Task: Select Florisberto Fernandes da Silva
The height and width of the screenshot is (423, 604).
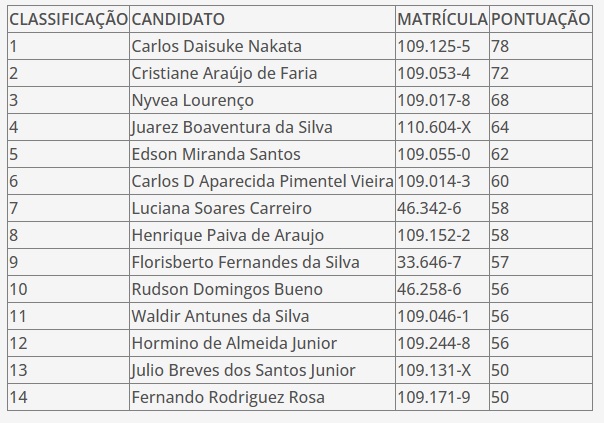Action: (x=245, y=262)
